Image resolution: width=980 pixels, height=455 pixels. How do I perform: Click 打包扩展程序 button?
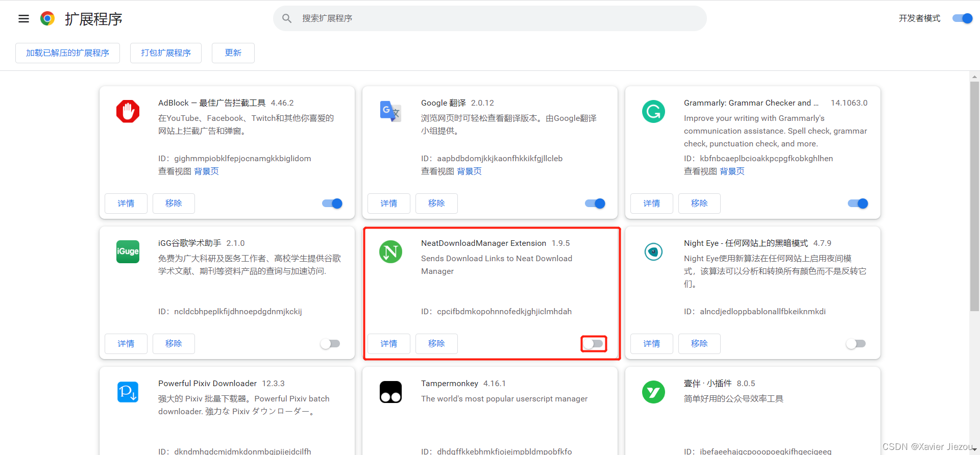166,53
